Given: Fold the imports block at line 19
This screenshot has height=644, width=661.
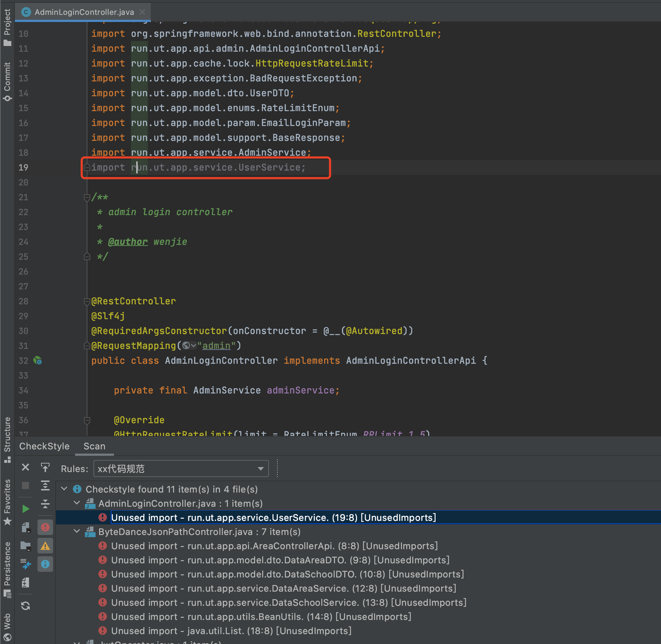Looking at the screenshot, I should coord(87,167).
